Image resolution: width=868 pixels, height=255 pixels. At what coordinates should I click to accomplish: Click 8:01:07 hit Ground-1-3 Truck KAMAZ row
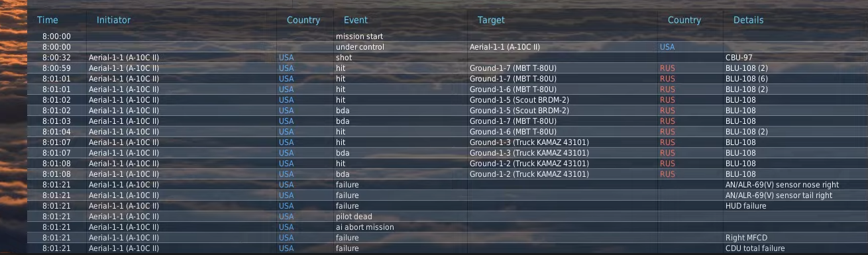point(447,142)
